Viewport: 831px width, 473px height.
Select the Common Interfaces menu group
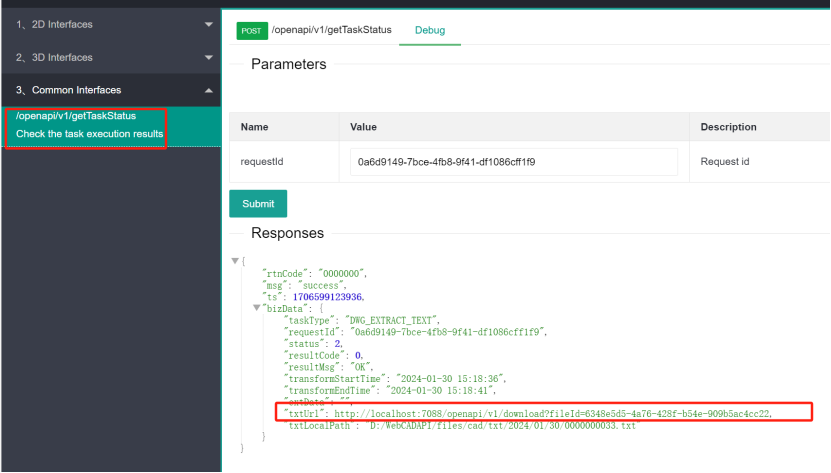pyautogui.click(x=111, y=90)
